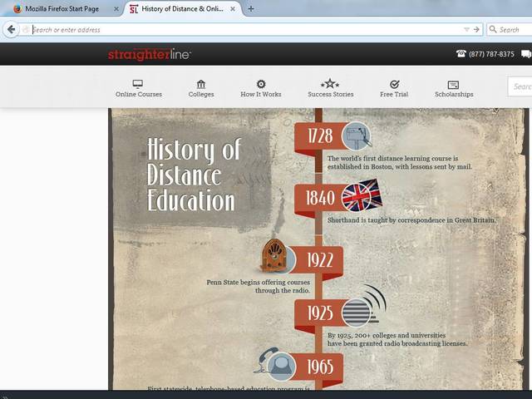Click the 1925 timeline marker
This screenshot has height=399, width=532.
pyautogui.click(x=320, y=313)
